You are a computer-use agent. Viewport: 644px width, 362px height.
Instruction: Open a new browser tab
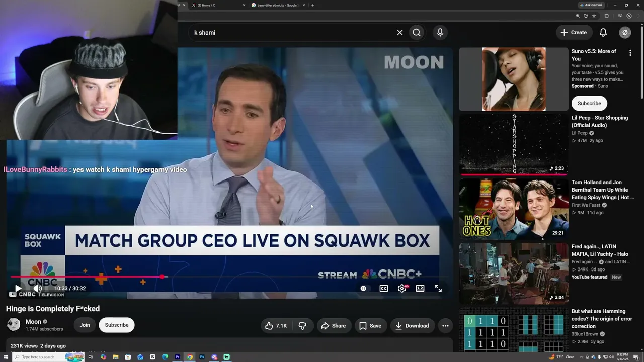[x=313, y=5]
